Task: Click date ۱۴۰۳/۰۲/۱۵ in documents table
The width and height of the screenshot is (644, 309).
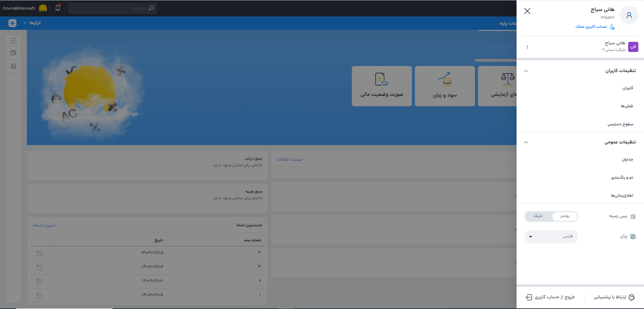Action: (152, 253)
